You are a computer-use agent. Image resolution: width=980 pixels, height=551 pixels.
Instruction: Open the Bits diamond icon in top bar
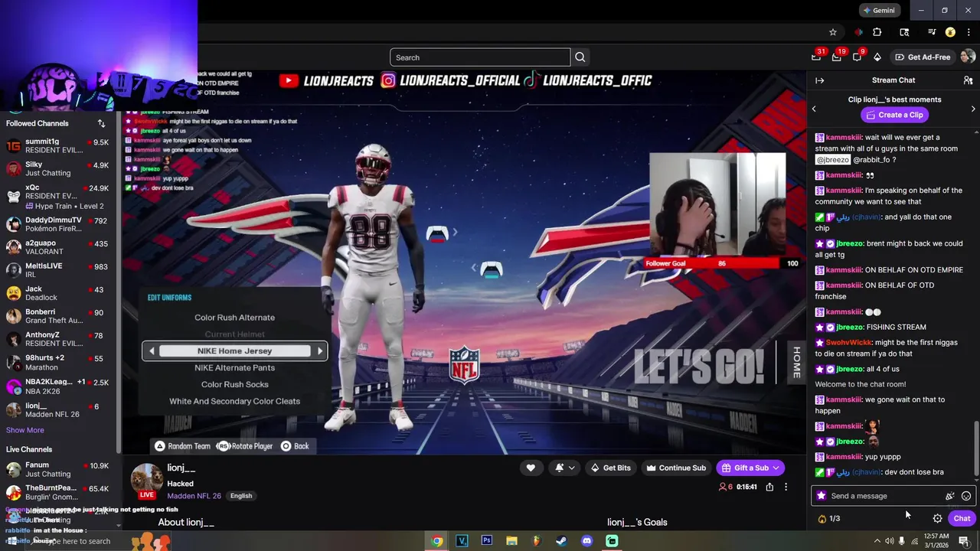(x=877, y=57)
